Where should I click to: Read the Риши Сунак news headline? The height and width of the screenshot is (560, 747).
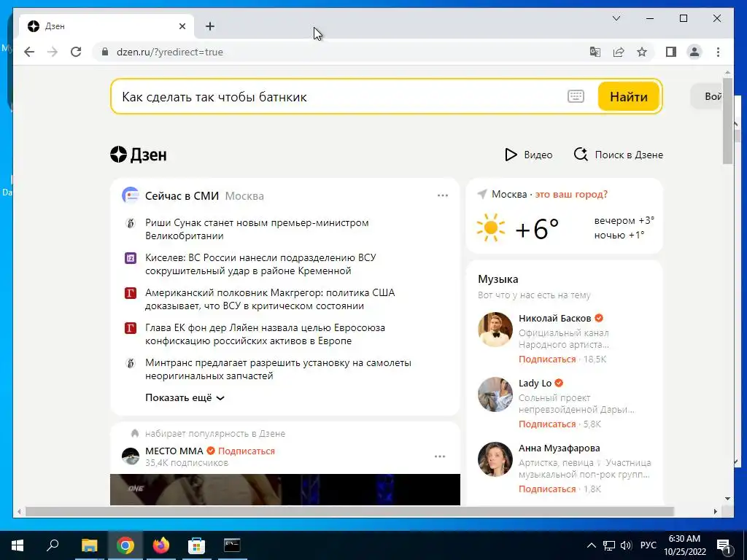[x=257, y=229]
